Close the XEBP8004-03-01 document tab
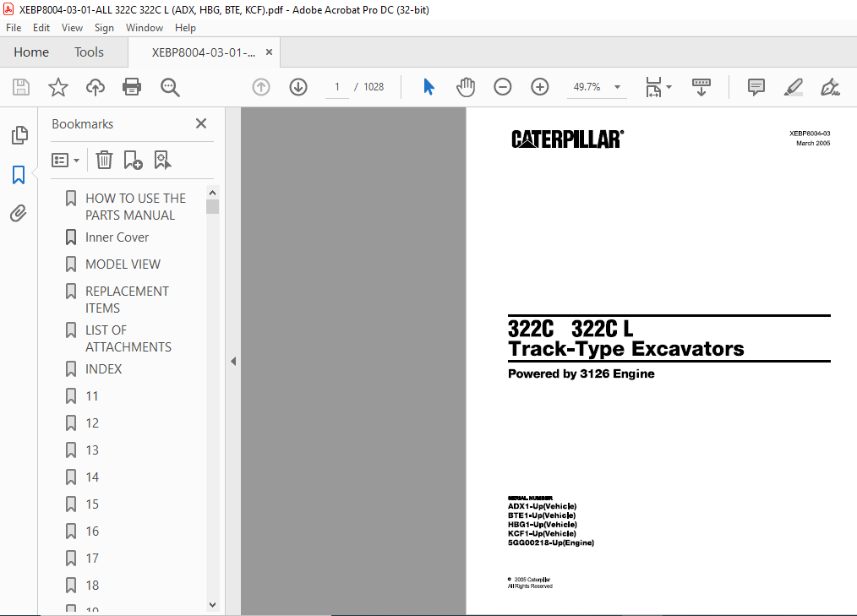The height and width of the screenshot is (616, 857). point(269,52)
